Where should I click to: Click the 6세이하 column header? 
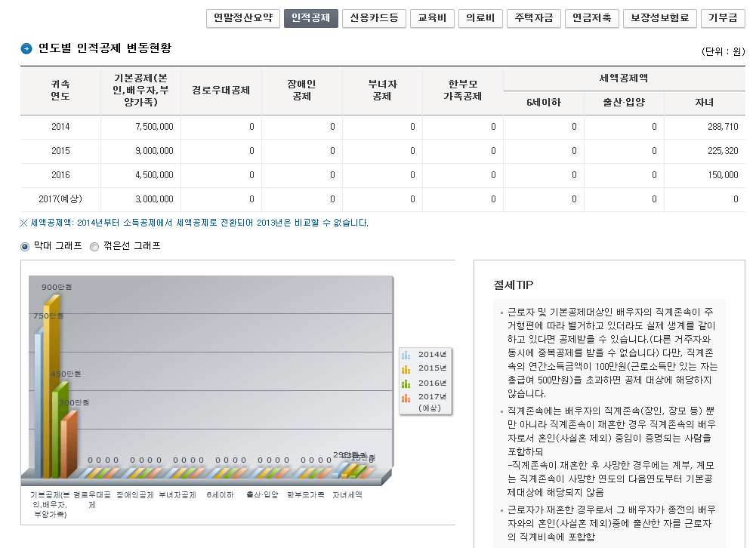point(544,103)
